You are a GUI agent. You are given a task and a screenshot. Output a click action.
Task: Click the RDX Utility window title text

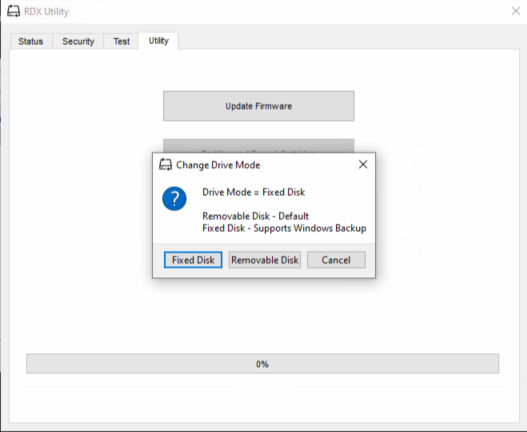point(47,11)
